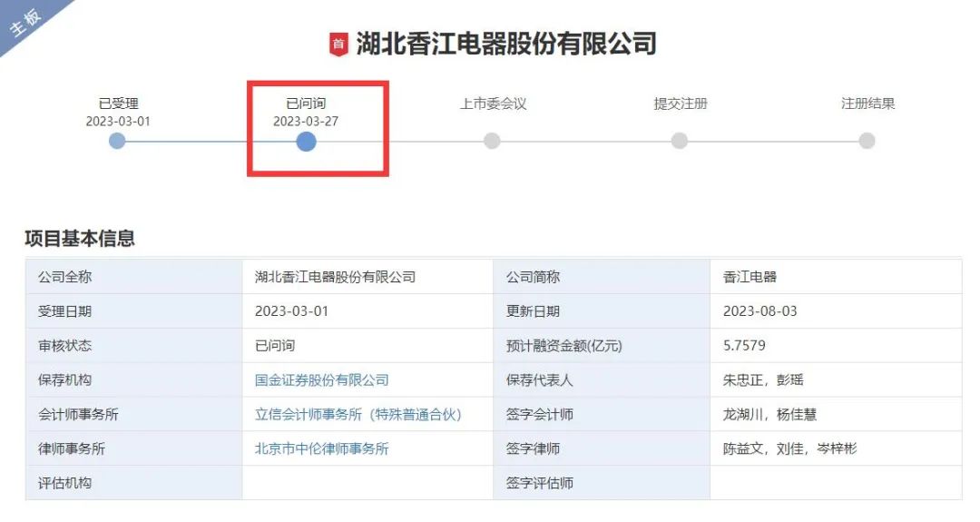Select the 注册结果 stage label

click(868, 103)
